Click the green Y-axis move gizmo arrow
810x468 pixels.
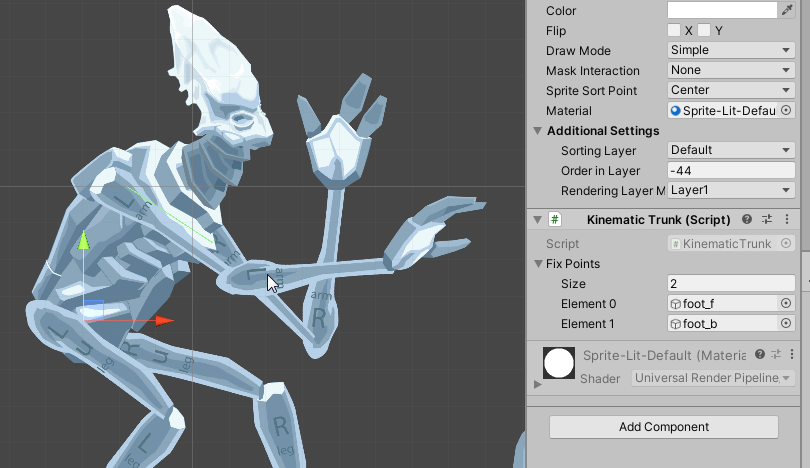pyautogui.click(x=84, y=241)
